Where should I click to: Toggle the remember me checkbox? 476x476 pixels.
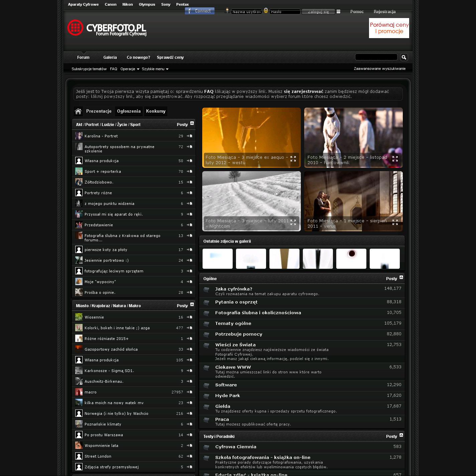(338, 12)
